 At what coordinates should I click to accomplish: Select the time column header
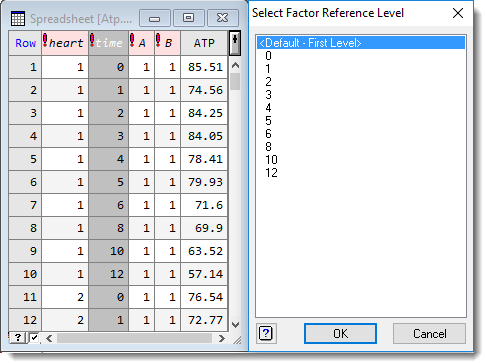coord(108,43)
